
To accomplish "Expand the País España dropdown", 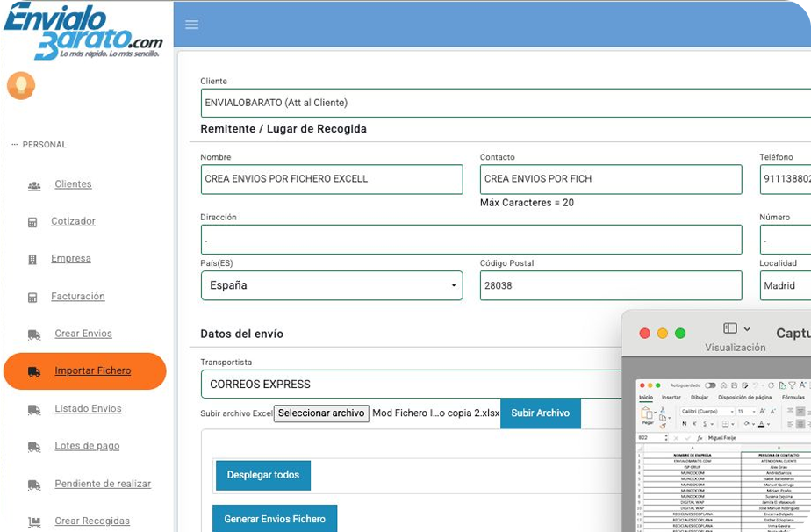I will click(332, 285).
